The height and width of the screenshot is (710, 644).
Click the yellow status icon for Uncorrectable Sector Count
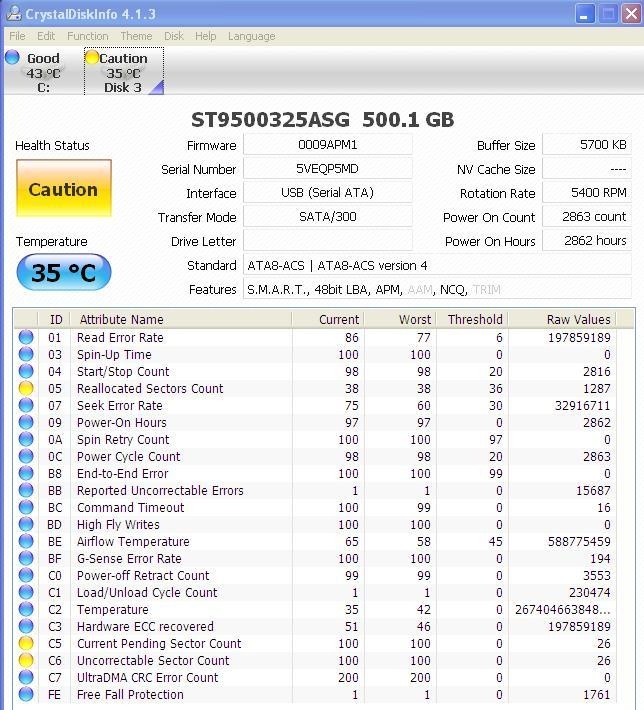click(x=26, y=660)
